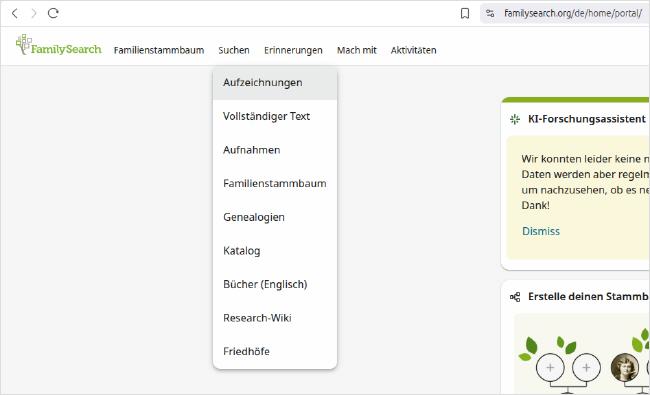Open site info icon beside URL
The image size is (650, 395).
click(x=490, y=13)
